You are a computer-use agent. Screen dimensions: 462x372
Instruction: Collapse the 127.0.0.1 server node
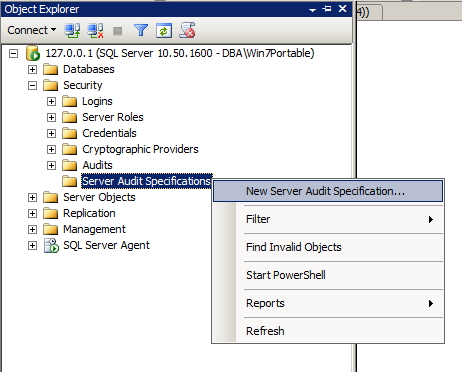(x=13, y=53)
